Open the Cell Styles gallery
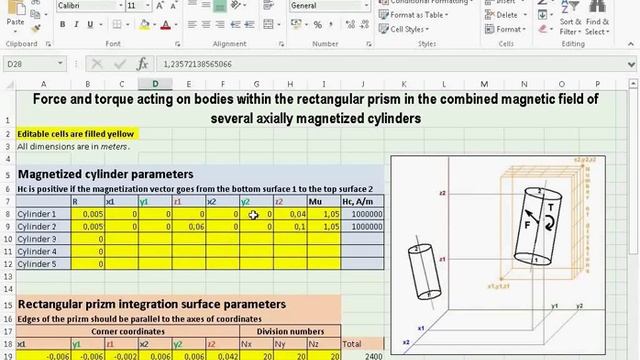This screenshot has height=360, width=640. [404, 29]
